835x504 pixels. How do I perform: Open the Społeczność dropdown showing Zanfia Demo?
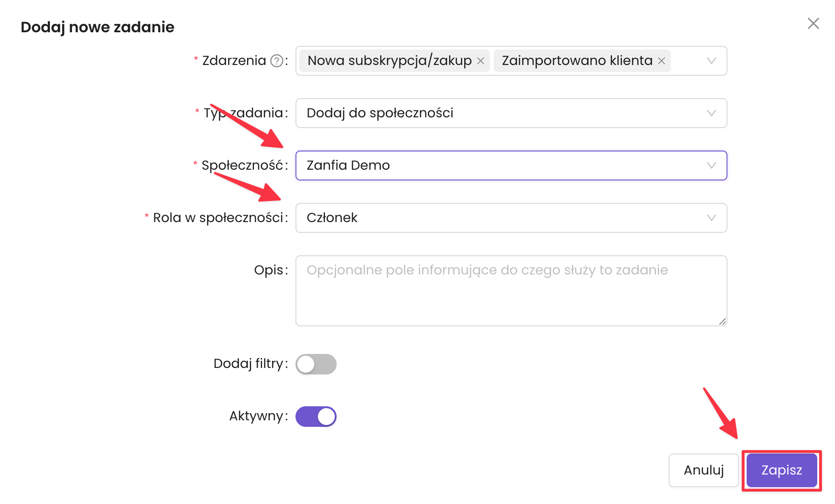click(x=511, y=166)
